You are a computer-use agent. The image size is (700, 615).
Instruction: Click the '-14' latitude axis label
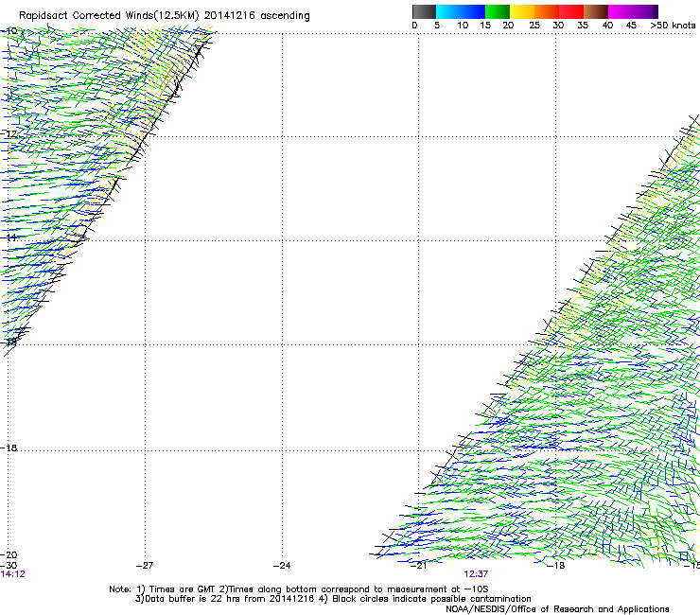click(9, 237)
